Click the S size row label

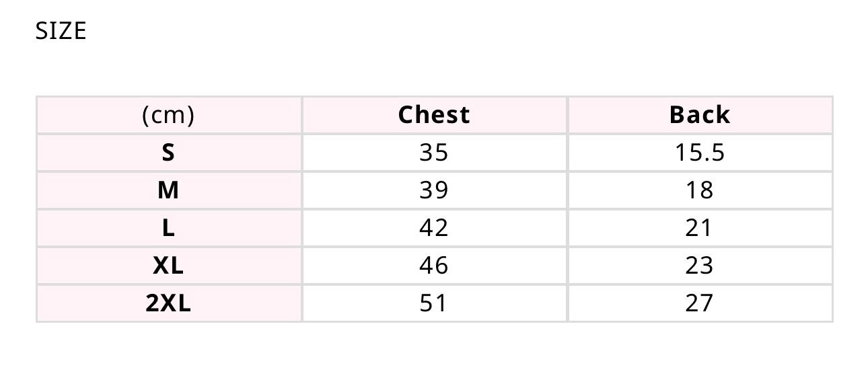[168, 153]
